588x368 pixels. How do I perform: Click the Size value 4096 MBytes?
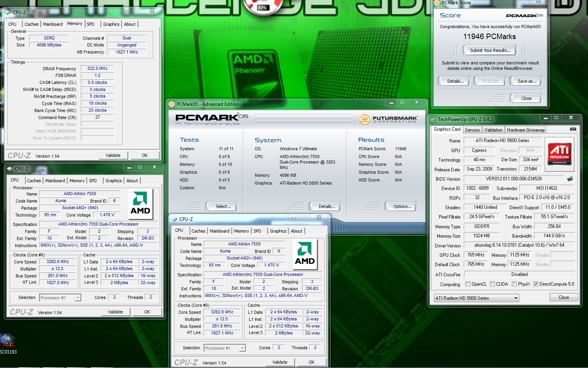point(49,45)
